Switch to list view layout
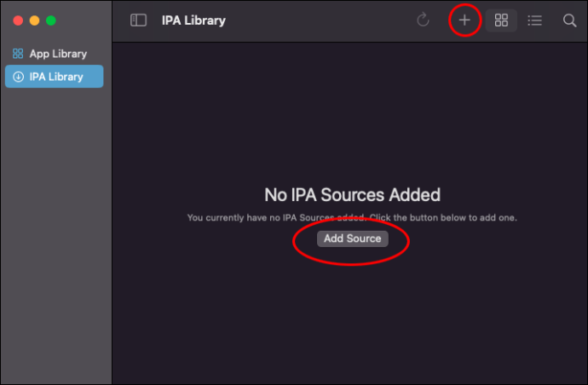 (x=534, y=20)
